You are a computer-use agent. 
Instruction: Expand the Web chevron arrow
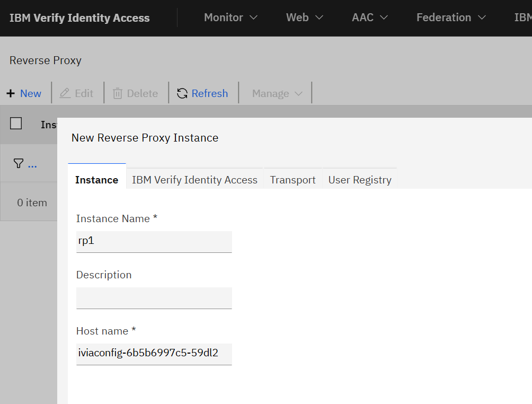(x=320, y=17)
